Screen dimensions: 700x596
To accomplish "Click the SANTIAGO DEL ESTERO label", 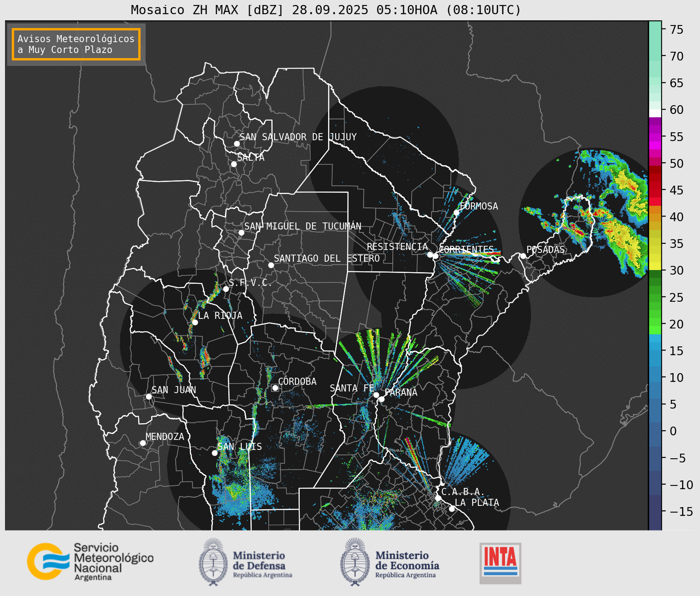I will point(327,258).
